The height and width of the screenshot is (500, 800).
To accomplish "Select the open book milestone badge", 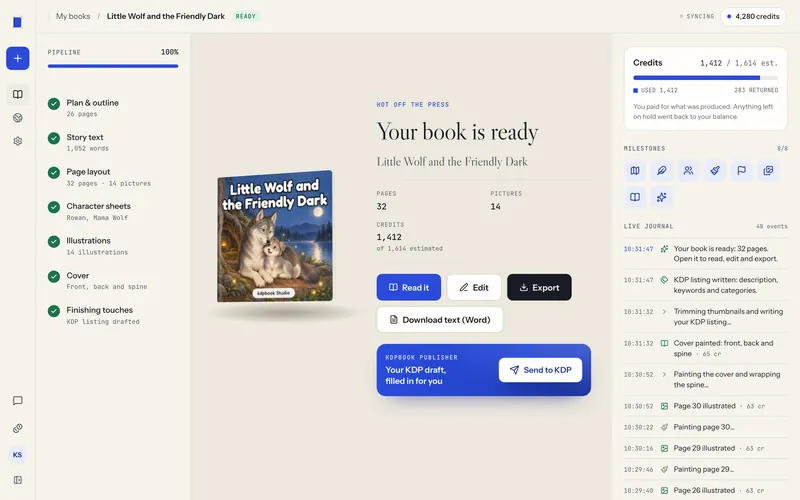I will pos(635,197).
